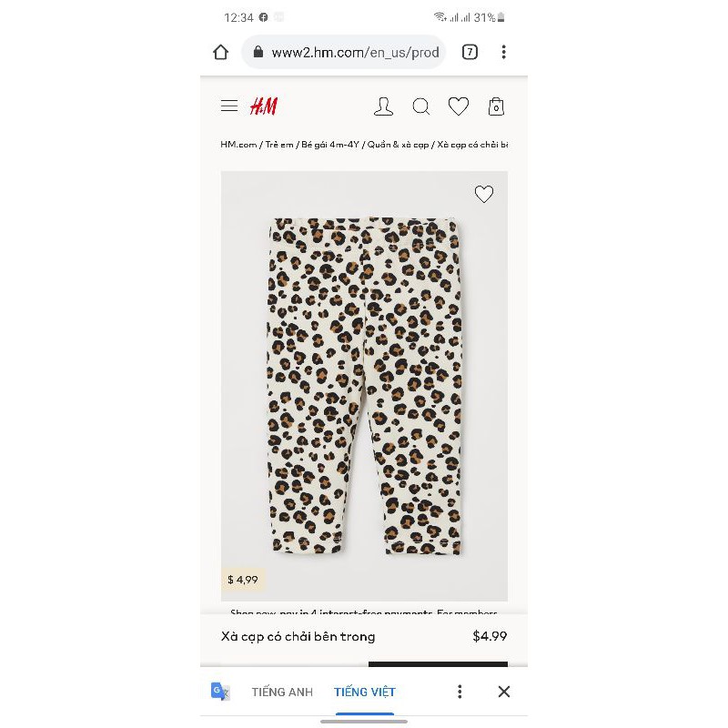Select the TIẾNG VIỆT translation tab
728x728 pixels.
365,692
